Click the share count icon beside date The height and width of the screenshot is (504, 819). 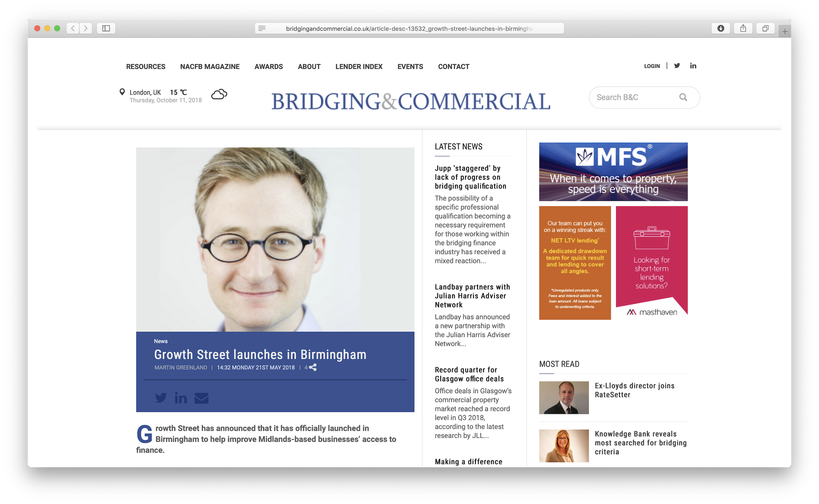click(x=313, y=367)
